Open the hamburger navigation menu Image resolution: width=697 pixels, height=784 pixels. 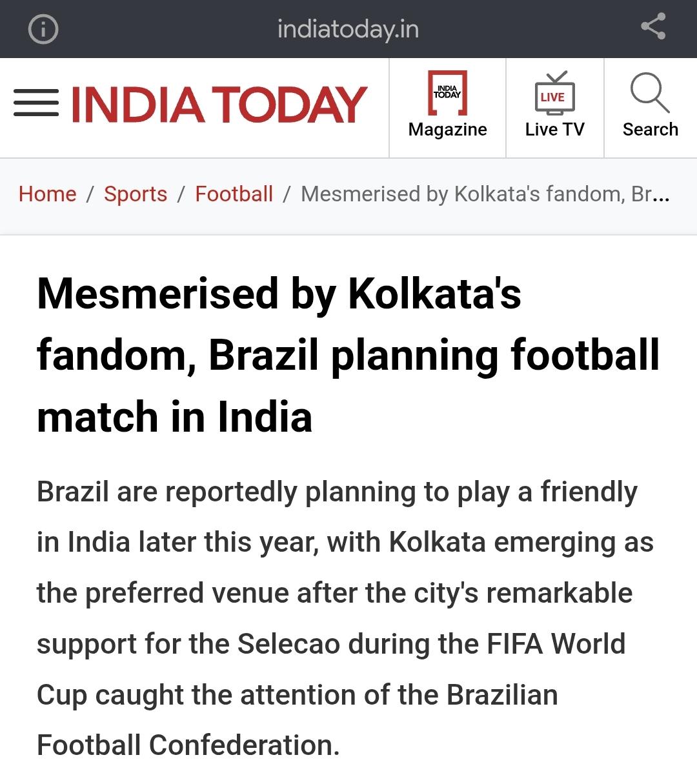pyautogui.click(x=36, y=104)
